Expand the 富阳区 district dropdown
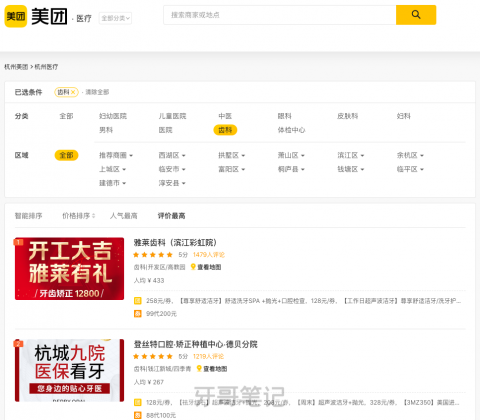This screenshot has width=480, height=420. [x=231, y=169]
